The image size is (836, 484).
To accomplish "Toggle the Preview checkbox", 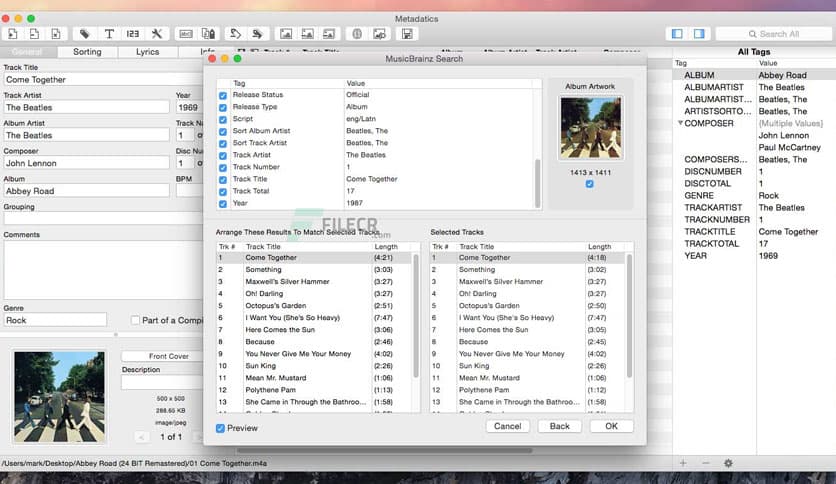I will point(220,428).
